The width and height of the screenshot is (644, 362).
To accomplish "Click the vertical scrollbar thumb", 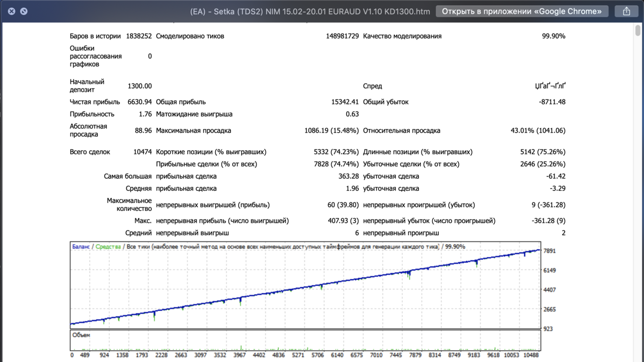I will (x=638, y=30).
